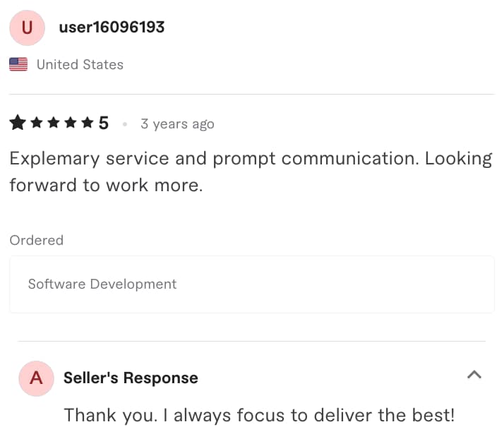Click the first star in the rating
This screenshot has width=504, height=439.
coord(17,124)
